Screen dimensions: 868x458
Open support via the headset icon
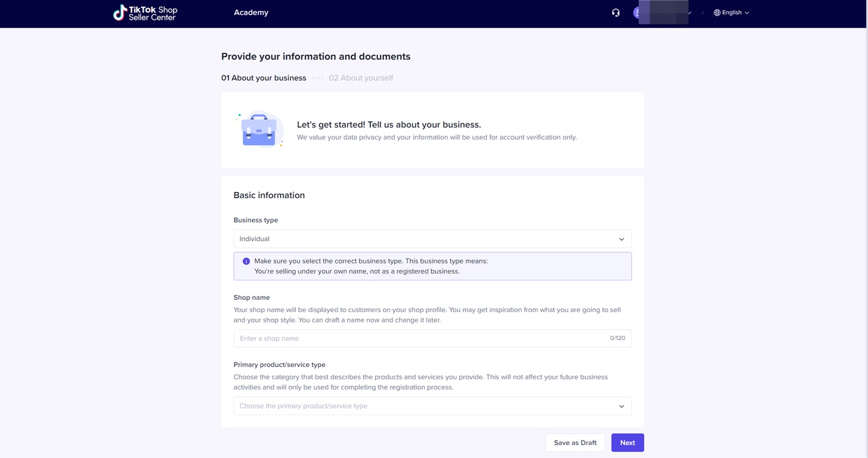[616, 12]
